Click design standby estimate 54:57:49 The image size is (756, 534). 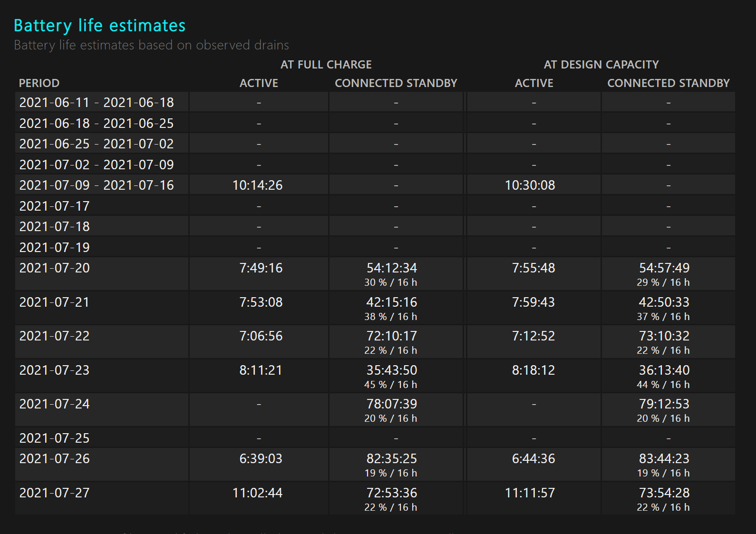point(664,268)
